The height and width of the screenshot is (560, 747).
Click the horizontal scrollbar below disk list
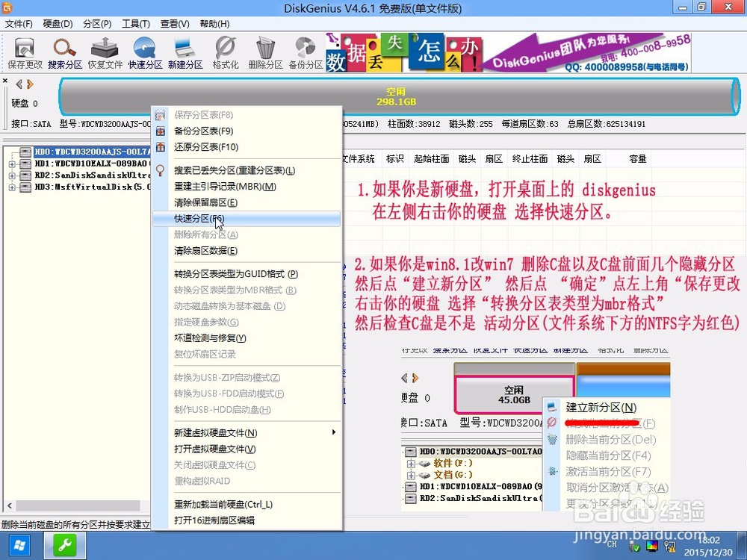75,505
